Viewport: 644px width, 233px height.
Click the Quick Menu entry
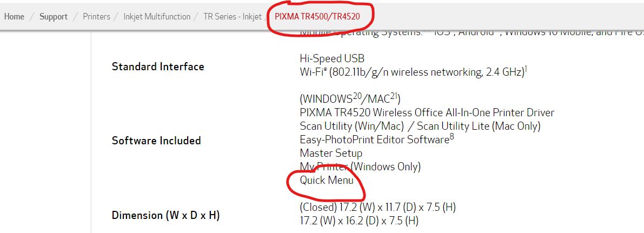(x=327, y=180)
